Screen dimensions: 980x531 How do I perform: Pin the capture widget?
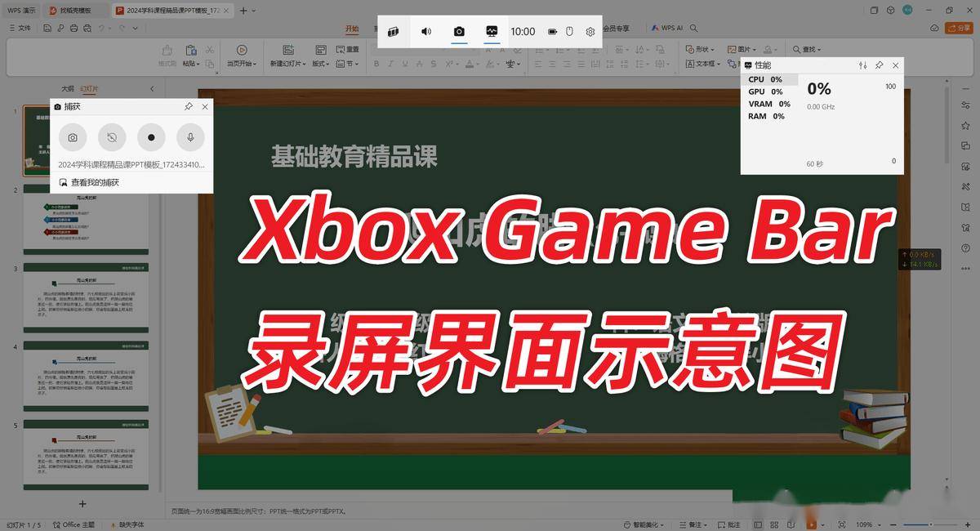189,106
